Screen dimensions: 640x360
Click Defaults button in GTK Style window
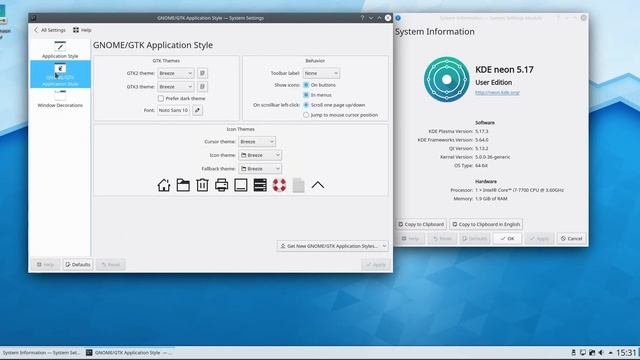[x=78, y=264]
